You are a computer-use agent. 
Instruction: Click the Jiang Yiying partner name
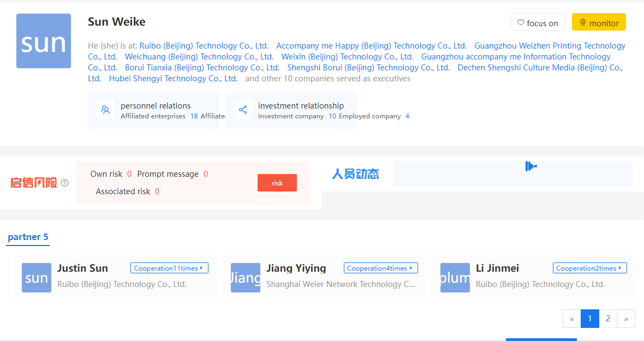[296, 268]
